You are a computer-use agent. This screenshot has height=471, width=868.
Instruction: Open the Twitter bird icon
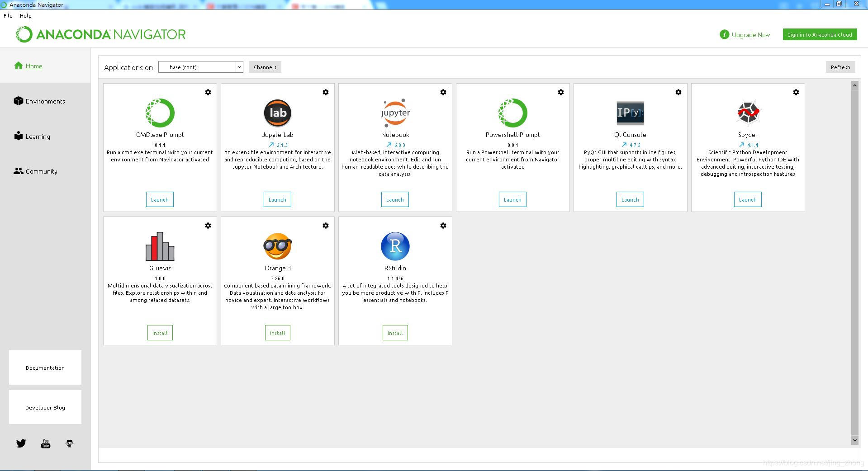[x=21, y=443]
